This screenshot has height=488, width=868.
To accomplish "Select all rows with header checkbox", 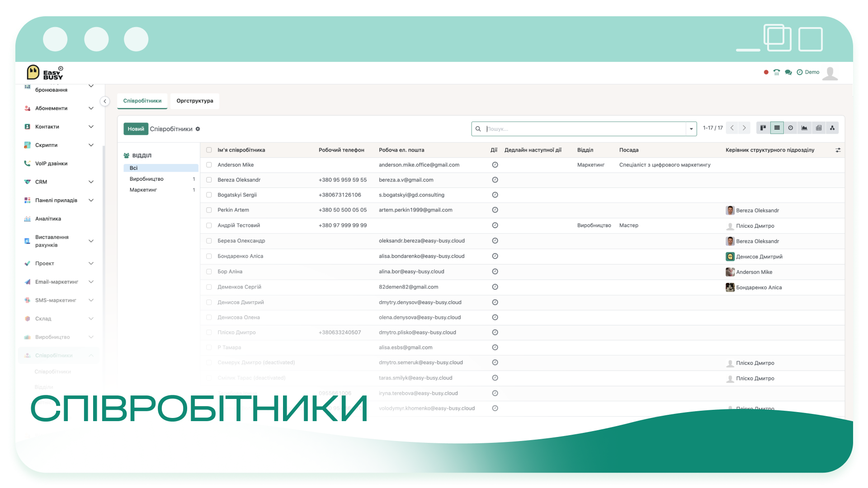I will 209,150.
